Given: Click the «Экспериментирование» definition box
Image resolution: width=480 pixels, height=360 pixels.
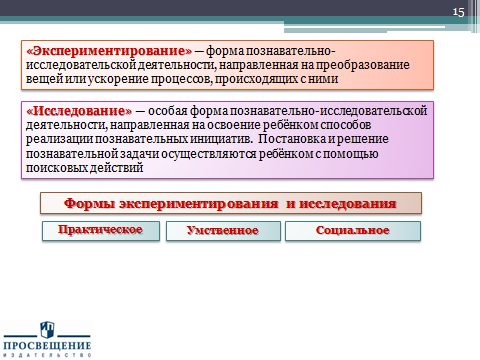Looking at the screenshot, I should [227, 65].
